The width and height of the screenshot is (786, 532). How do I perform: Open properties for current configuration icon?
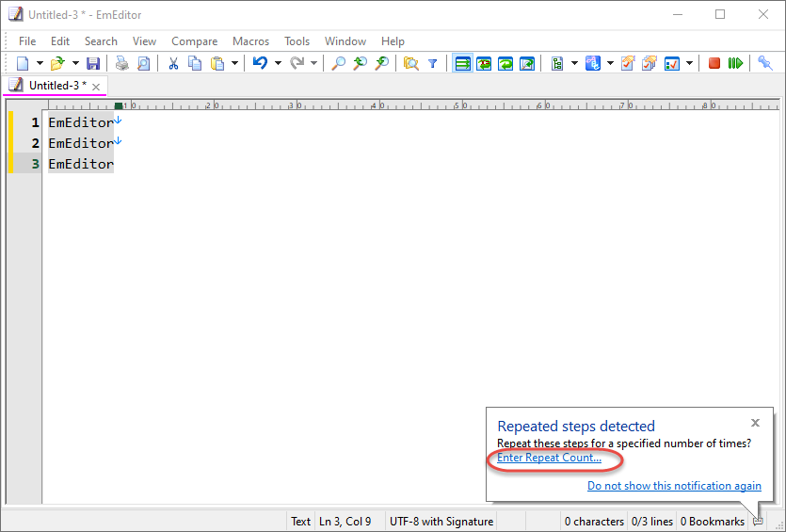point(628,64)
